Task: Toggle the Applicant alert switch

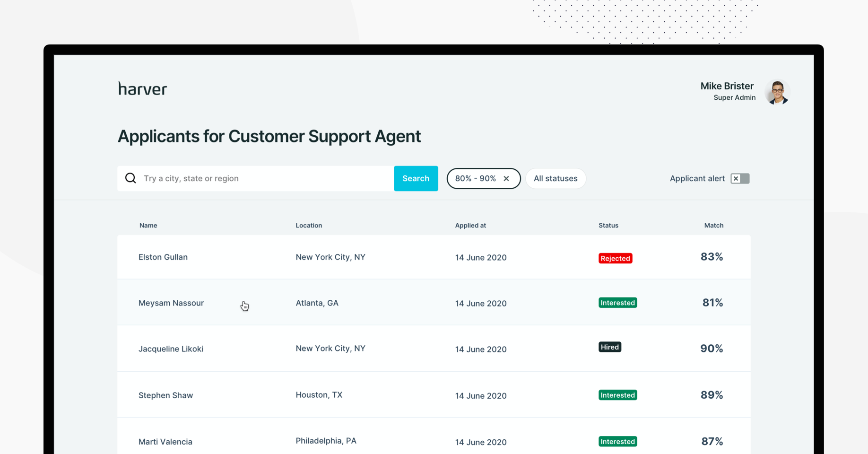Action: pos(740,178)
